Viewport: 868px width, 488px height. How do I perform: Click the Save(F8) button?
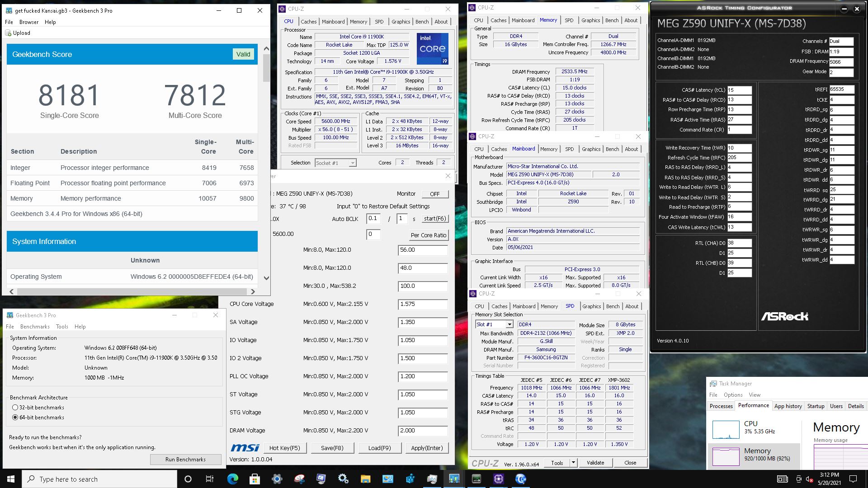[332, 448]
